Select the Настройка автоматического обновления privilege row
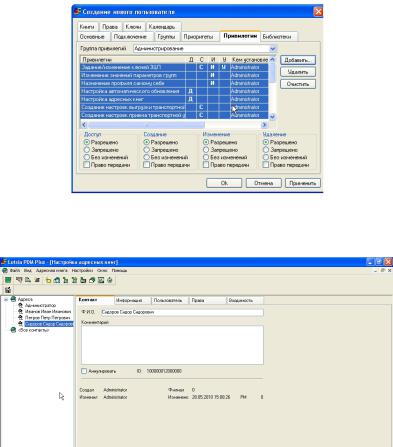Viewport: 393px width, 447px height. [x=174, y=91]
